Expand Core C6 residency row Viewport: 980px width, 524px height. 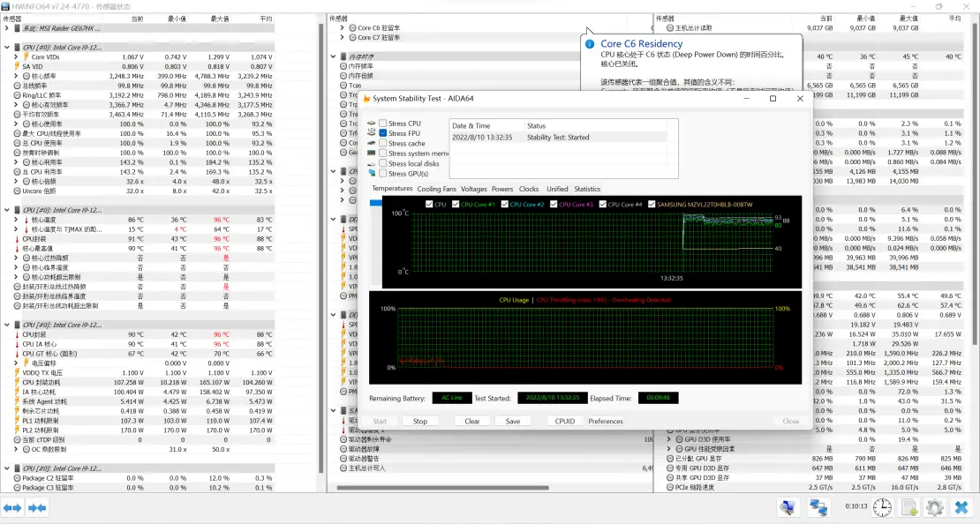click(x=342, y=28)
